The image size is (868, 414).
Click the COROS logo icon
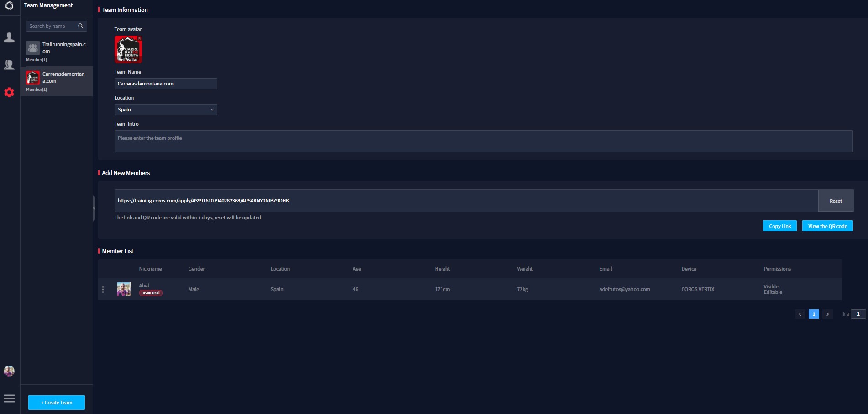(9, 6)
